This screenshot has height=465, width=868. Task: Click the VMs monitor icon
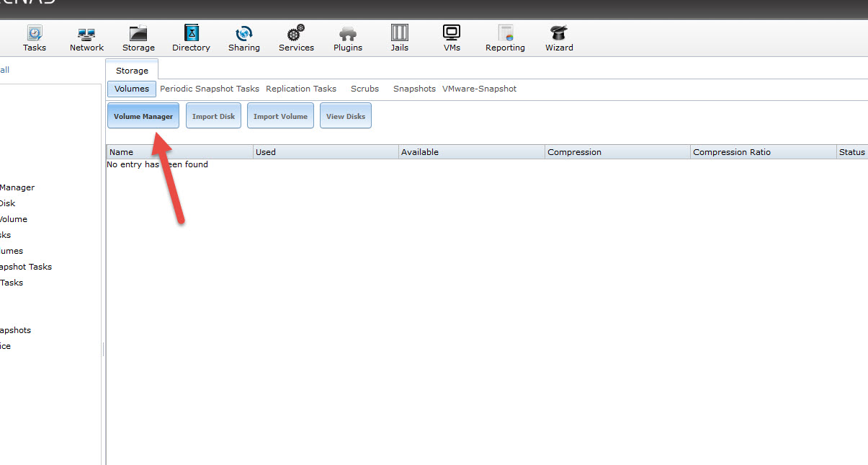[x=452, y=34]
